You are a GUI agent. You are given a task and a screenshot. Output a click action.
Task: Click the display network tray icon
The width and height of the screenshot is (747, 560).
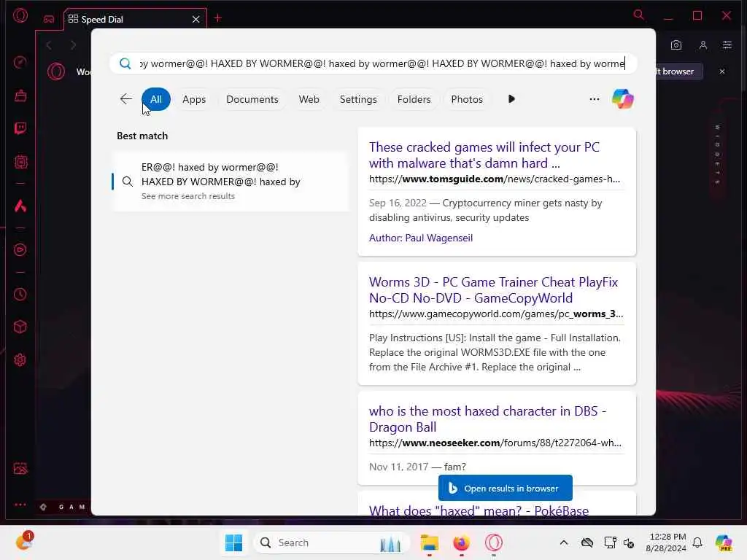click(610, 542)
